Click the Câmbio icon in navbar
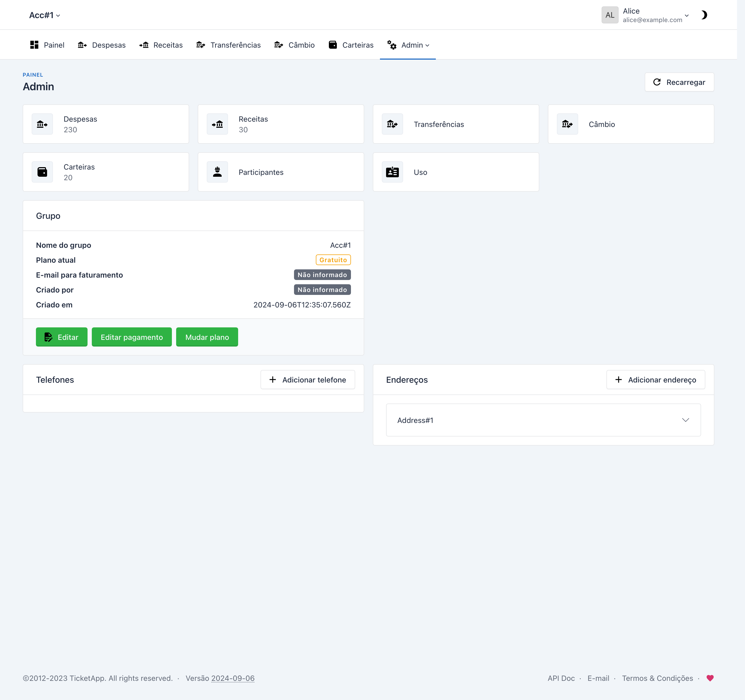Screen dimensions: 745x700 coord(279,45)
